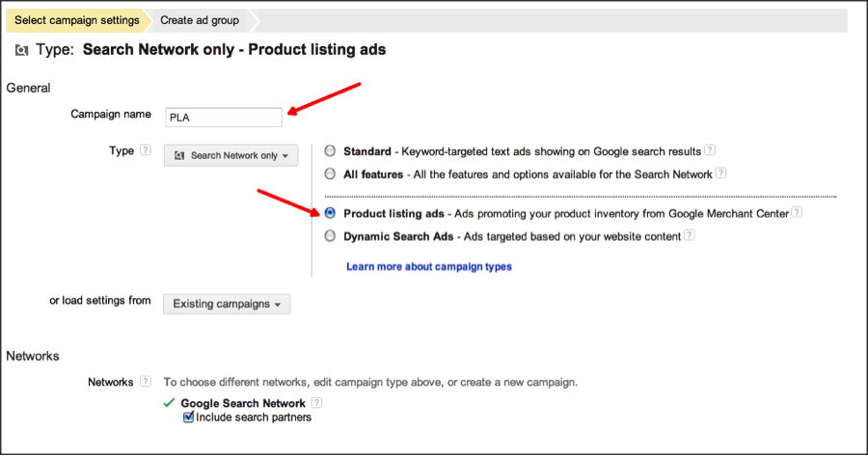The height and width of the screenshot is (456, 868).
Task: Click the green checkmark by Google Search Network
Action: click(x=171, y=403)
